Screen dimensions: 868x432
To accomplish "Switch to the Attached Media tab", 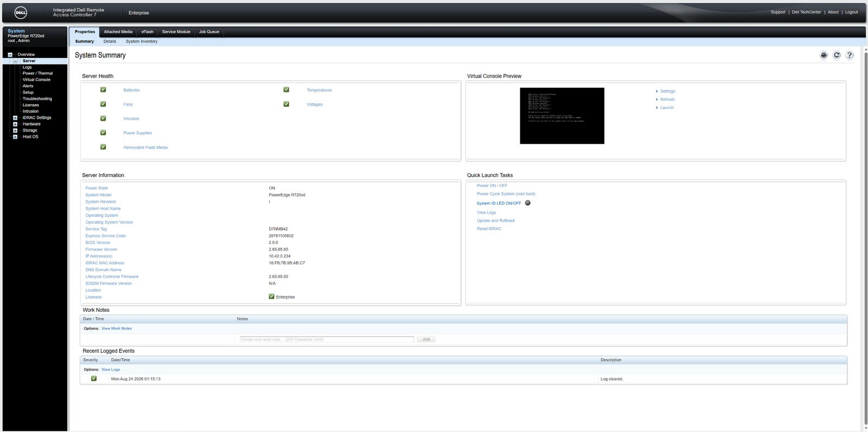I will [118, 32].
